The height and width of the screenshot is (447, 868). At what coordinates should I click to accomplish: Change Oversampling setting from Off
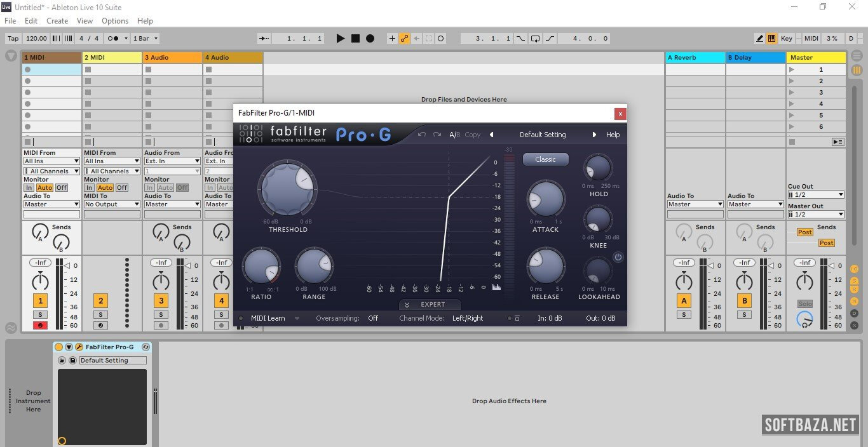tap(373, 318)
